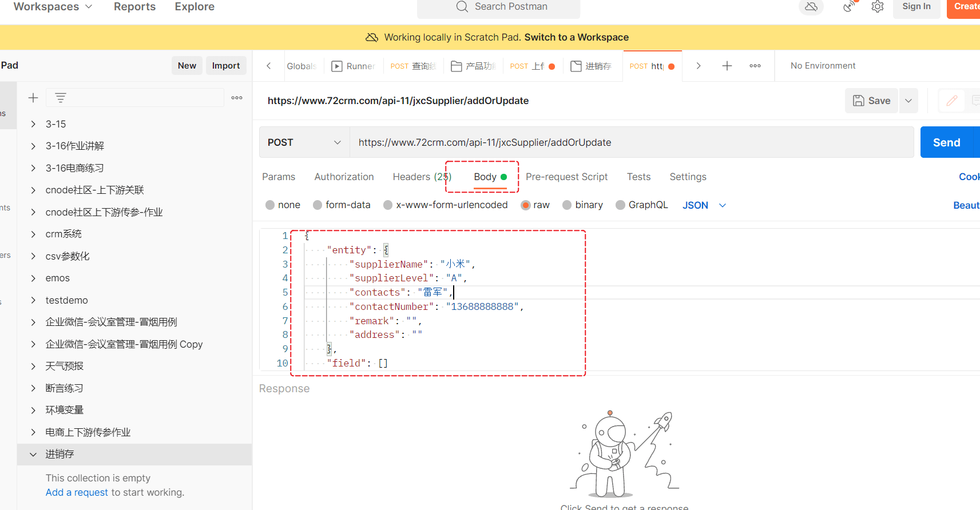Select the 环境变量 collection row
The height and width of the screenshot is (510, 980).
coord(134,410)
